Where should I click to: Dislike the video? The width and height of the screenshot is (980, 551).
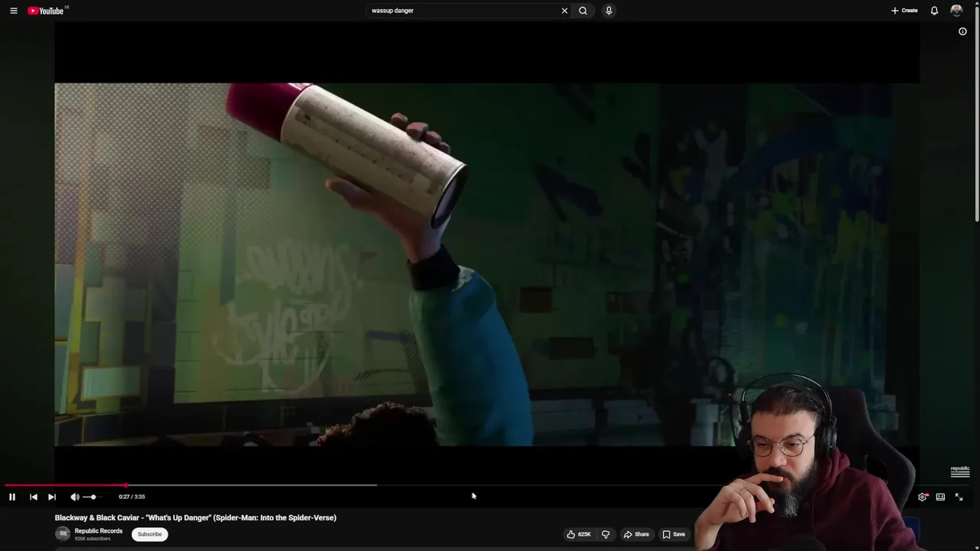606,534
